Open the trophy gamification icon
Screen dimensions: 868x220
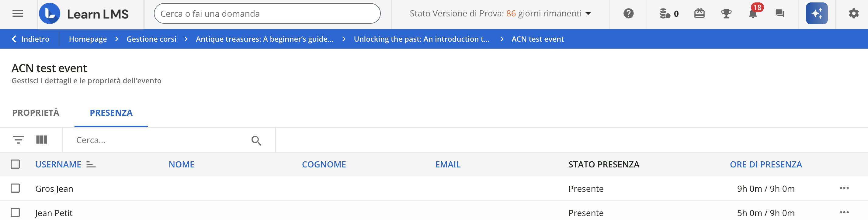click(x=726, y=14)
